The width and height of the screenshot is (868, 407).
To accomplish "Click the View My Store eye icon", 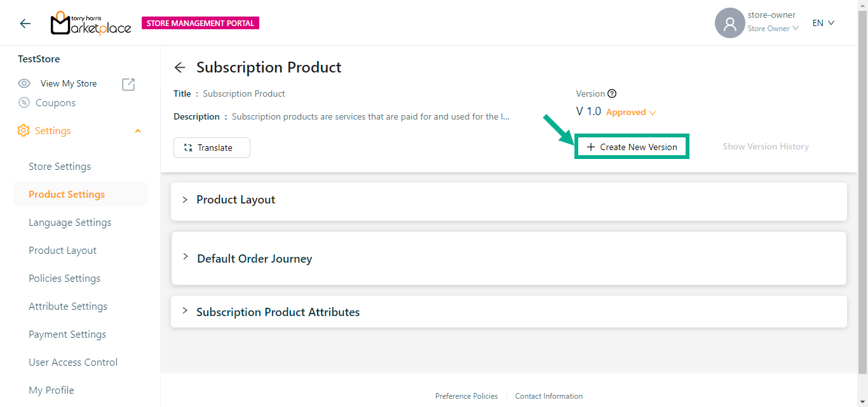I will (x=24, y=83).
